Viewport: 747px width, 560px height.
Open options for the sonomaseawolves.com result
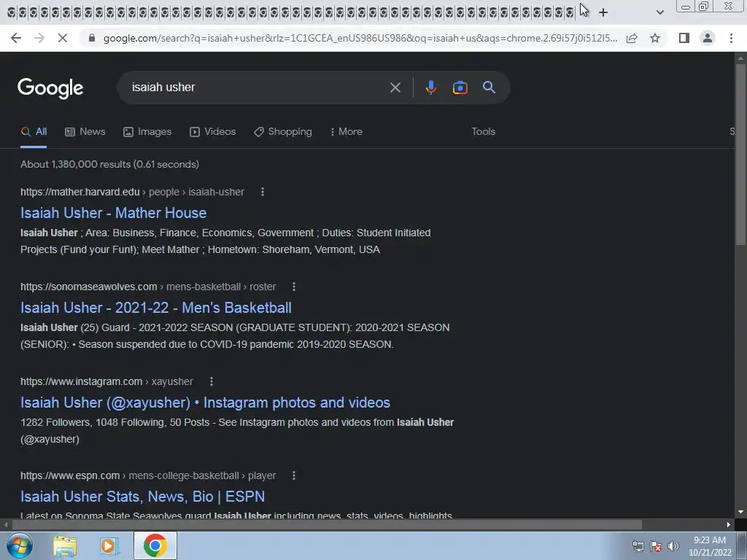click(294, 287)
